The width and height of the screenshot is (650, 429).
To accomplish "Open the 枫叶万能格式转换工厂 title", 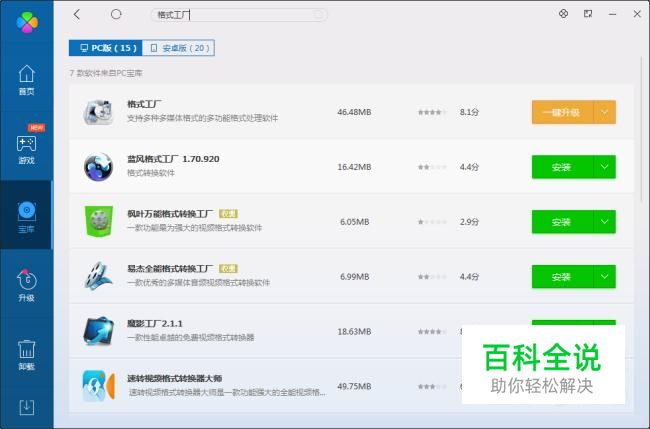I will click(170, 214).
